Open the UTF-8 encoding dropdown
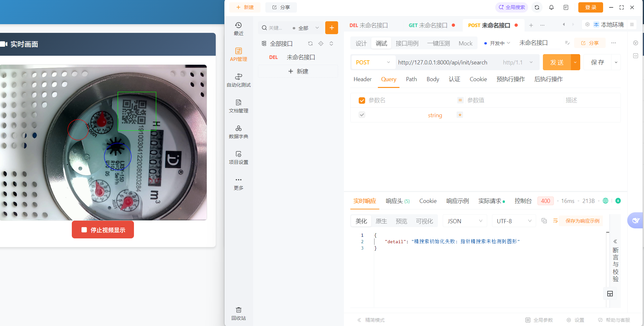The image size is (644, 326). (514, 221)
